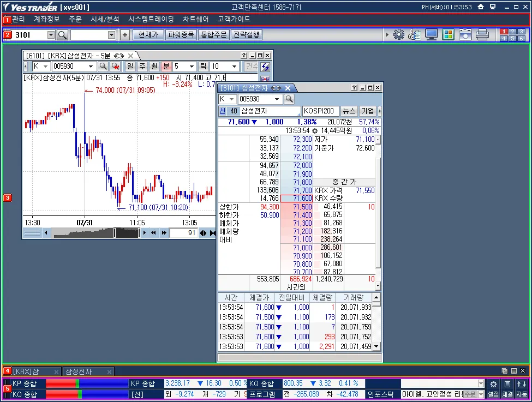Open the empty combo box dropdown in main toolbar
Viewport: 532px width, 402px height.
(112, 35)
